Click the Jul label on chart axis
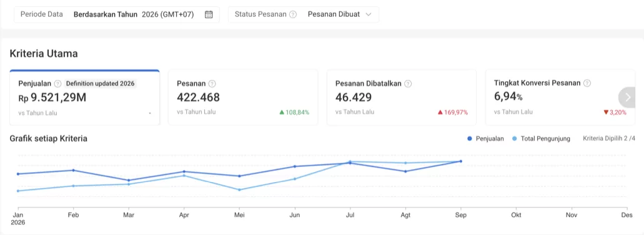The height and width of the screenshot is (235, 644). [350, 215]
